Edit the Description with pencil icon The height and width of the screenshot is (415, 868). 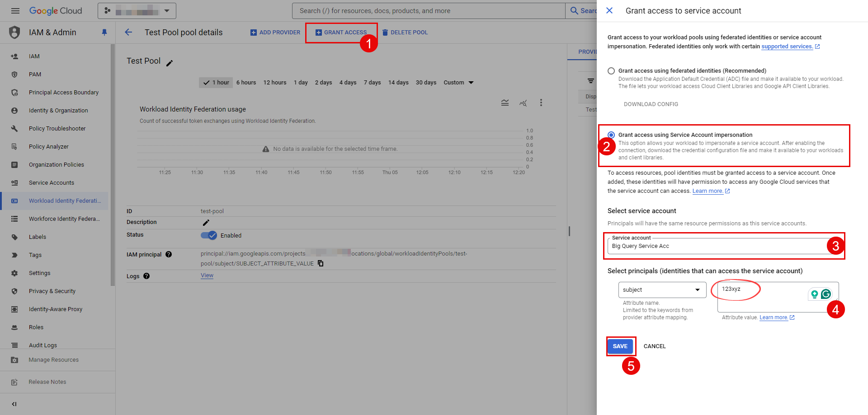click(x=206, y=223)
